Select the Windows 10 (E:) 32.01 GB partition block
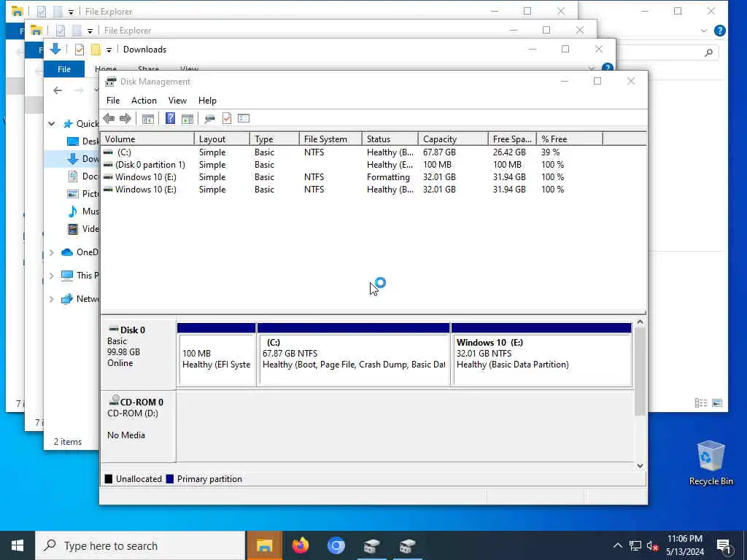The width and height of the screenshot is (747, 560). tap(542, 354)
